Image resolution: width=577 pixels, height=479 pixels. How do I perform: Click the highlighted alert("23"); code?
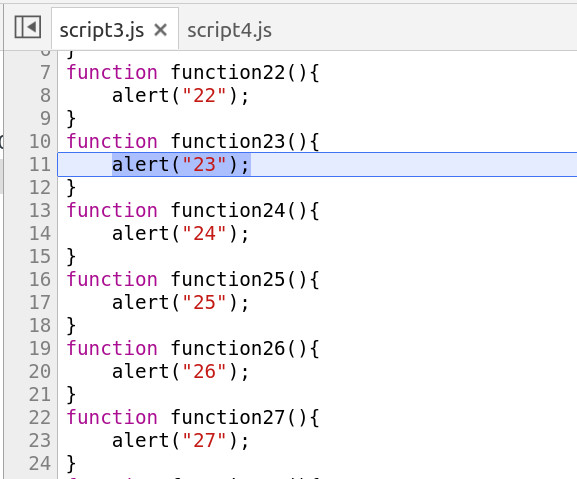pos(181,164)
